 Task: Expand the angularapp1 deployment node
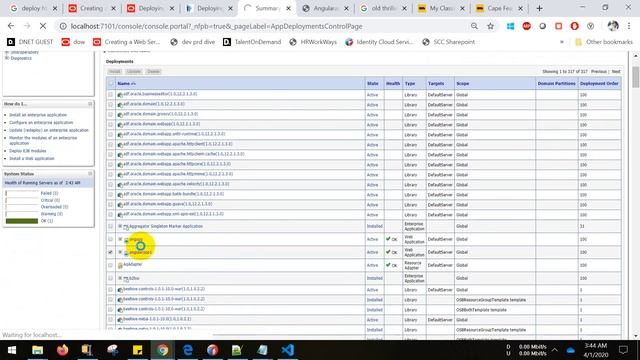120,252
